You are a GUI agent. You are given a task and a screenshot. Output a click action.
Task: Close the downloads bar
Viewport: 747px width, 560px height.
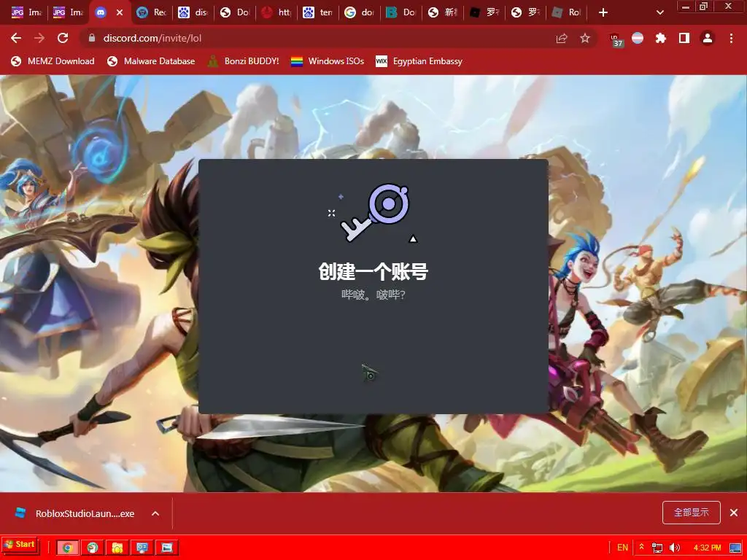tap(734, 513)
